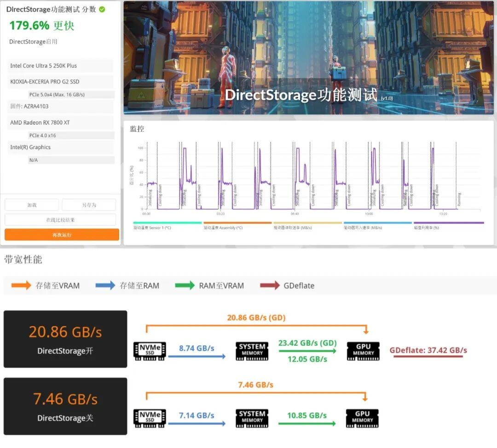The height and width of the screenshot is (448, 497).
Task: Click the green RAM至VRAM legend arrow
Action: click(185, 286)
